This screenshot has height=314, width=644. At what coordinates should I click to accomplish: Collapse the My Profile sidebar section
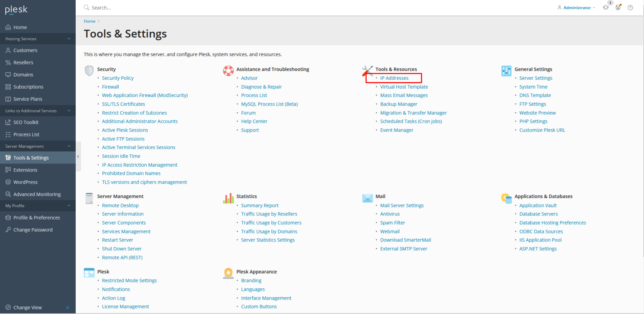[69, 206]
